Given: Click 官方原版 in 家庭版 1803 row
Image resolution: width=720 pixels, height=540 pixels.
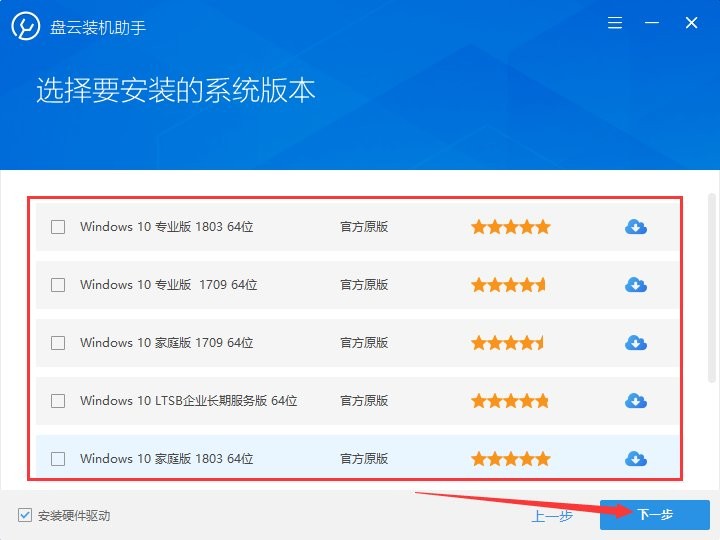Looking at the screenshot, I should coord(364,459).
